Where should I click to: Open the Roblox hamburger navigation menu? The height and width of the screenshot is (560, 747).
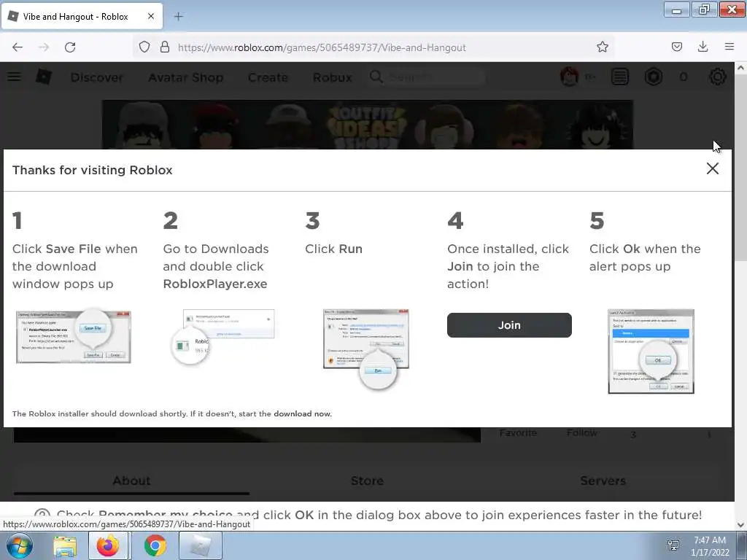tap(15, 77)
